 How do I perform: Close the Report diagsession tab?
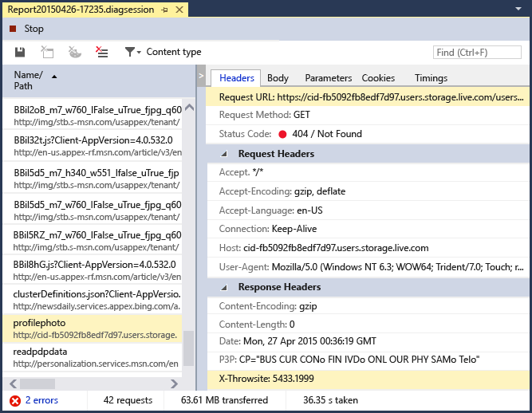click(x=179, y=10)
